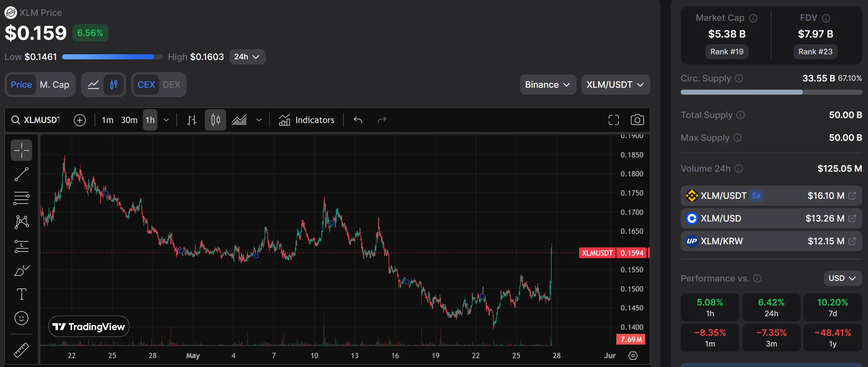Switch chart to area style
868x367 pixels.
[239, 120]
